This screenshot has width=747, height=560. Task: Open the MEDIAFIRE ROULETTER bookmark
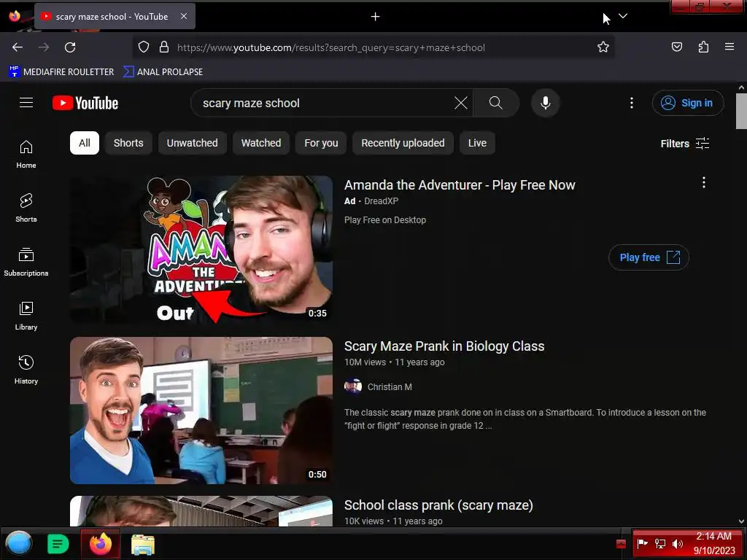tap(61, 72)
